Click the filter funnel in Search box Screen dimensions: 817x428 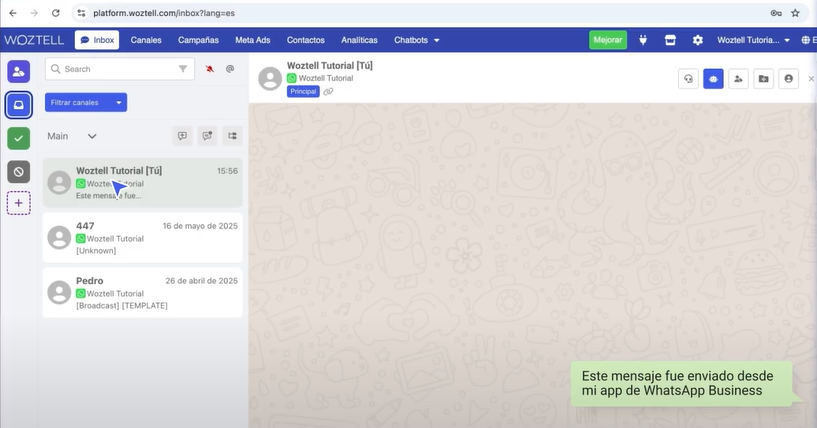pos(183,69)
